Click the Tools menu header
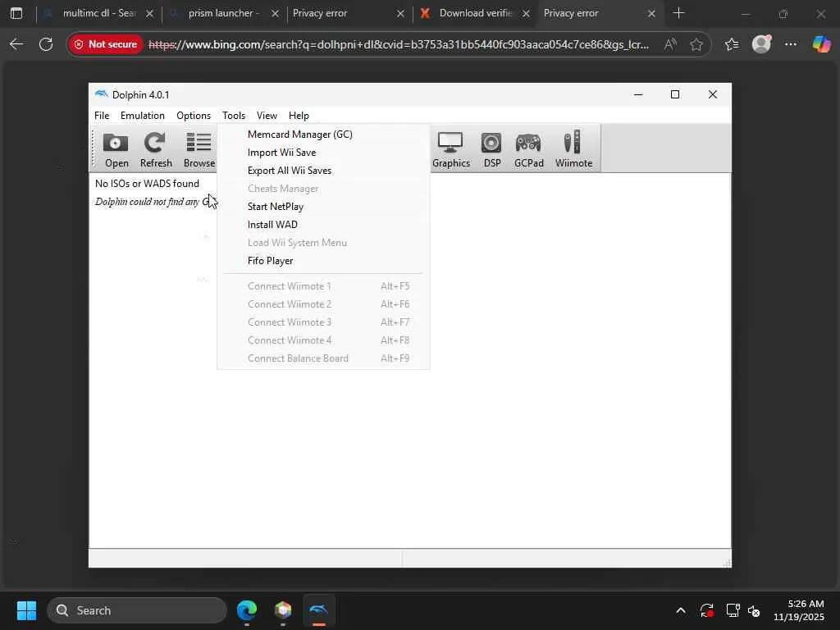 coord(234,115)
